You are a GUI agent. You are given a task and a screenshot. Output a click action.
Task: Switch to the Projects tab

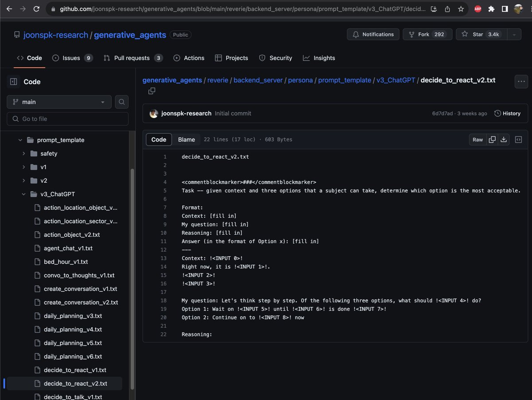(231, 58)
